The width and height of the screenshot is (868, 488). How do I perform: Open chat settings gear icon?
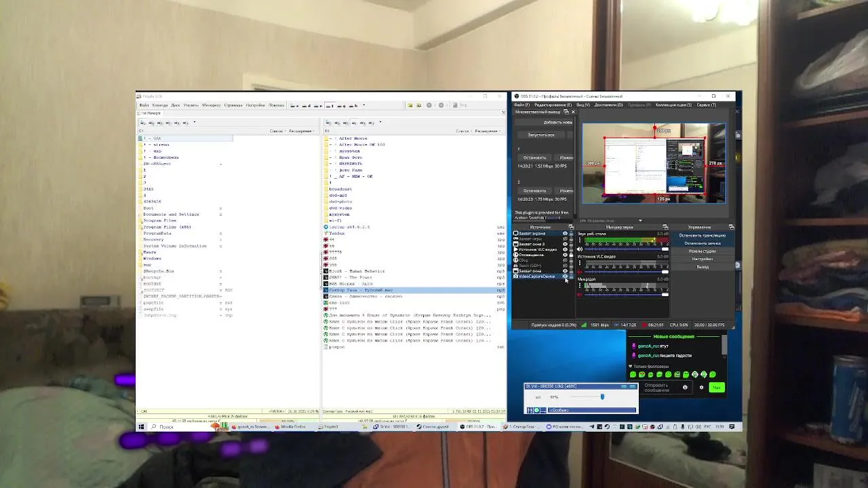point(701,387)
